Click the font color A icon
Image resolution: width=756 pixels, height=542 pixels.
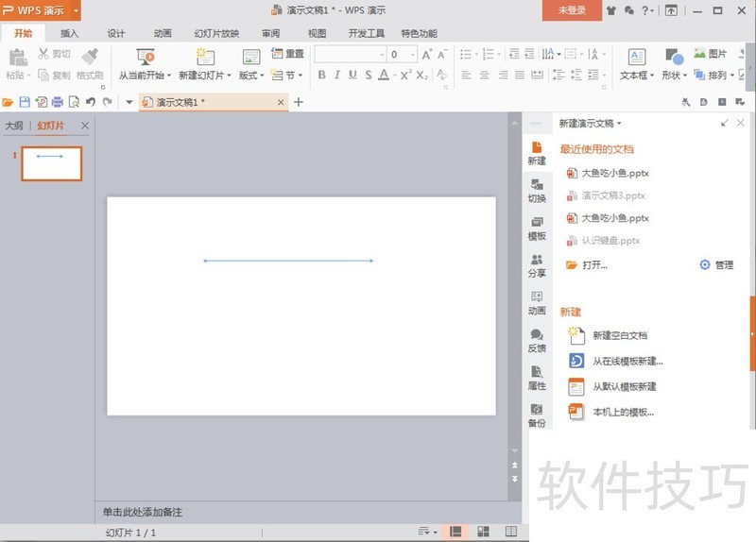384,75
